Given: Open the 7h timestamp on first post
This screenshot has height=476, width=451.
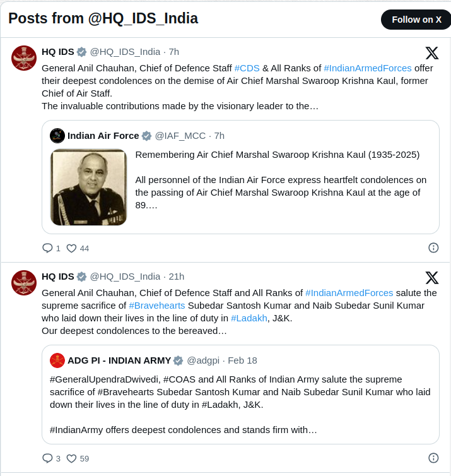Looking at the screenshot, I should (x=174, y=52).
